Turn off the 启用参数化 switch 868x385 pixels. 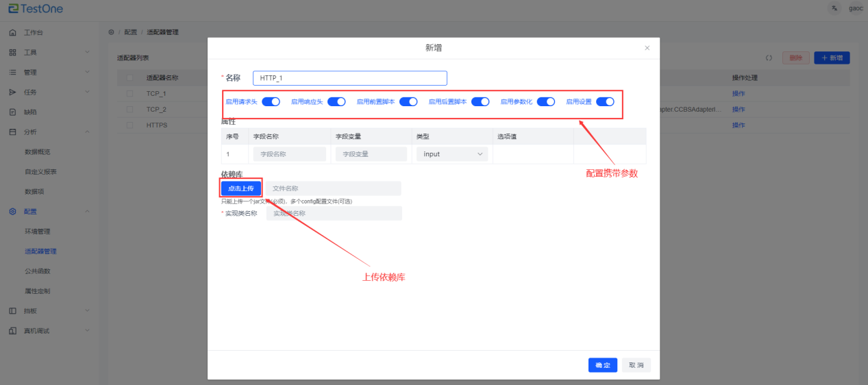(x=546, y=101)
